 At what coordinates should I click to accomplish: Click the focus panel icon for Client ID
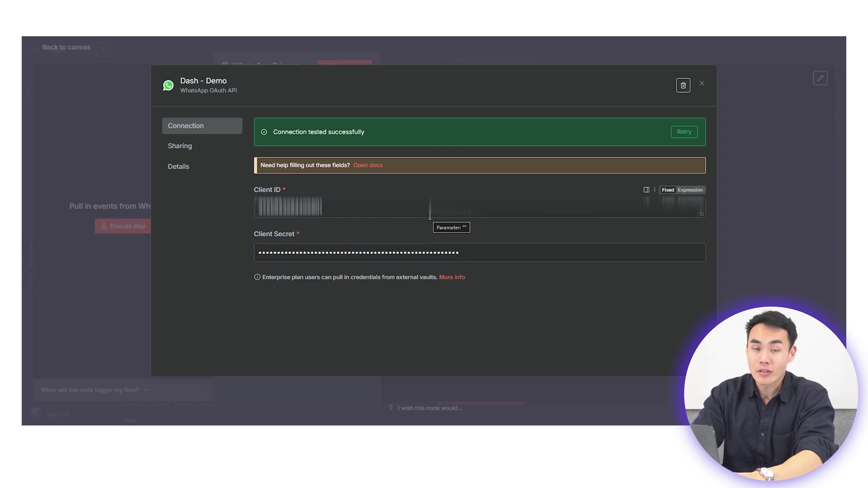coord(646,190)
